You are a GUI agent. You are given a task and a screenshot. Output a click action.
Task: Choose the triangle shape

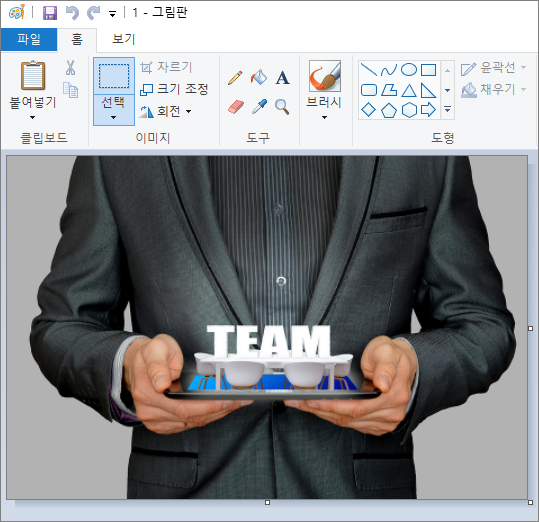409,90
